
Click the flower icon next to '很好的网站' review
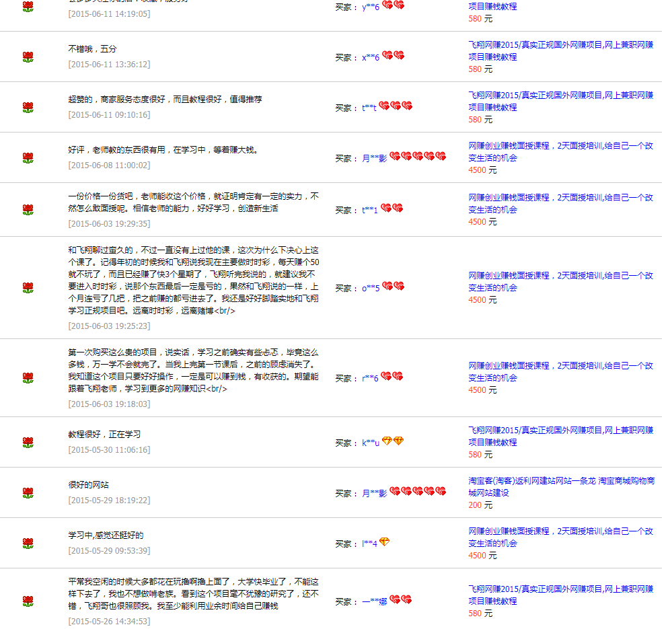tap(28, 493)
